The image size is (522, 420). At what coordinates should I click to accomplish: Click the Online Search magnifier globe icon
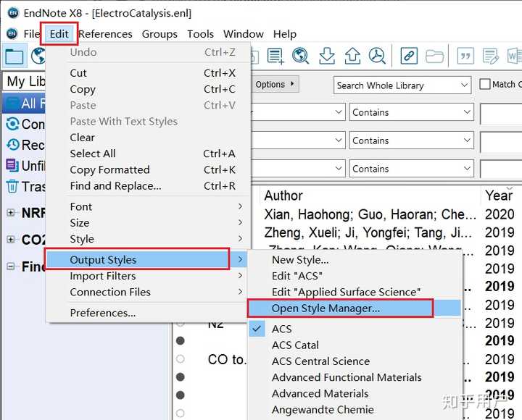pyautogui.click(x=301, y=56)
